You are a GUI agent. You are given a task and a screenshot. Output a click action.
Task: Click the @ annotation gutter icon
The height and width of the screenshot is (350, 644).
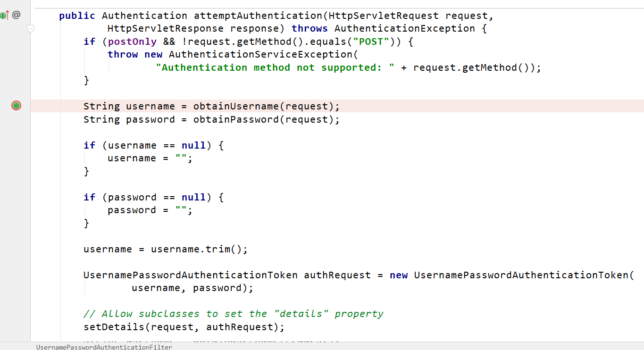[17, 15]
